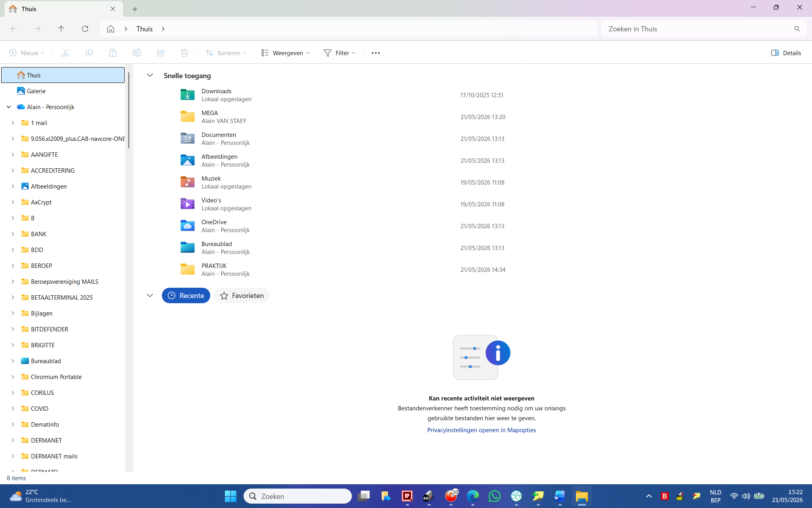Open Privacyinstellingen openen in Mapopties link

[x=482, y=430]
